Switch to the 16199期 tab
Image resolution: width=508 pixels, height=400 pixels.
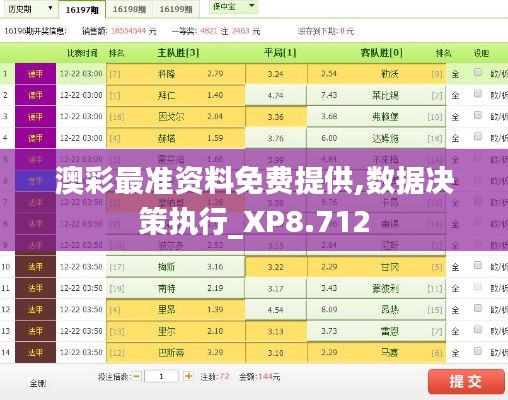pos(176,9)
